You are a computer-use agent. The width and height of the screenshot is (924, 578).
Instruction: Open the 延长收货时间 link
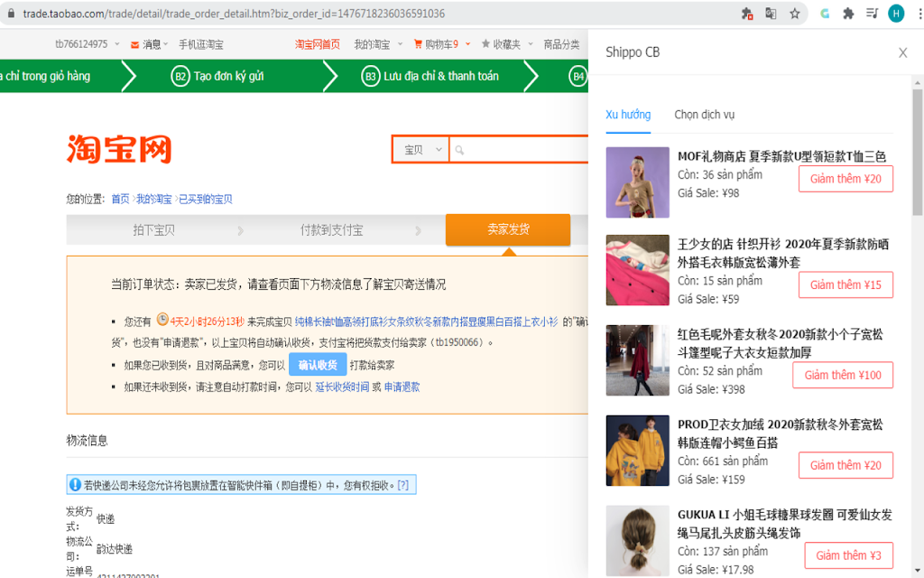coord(342,387)
